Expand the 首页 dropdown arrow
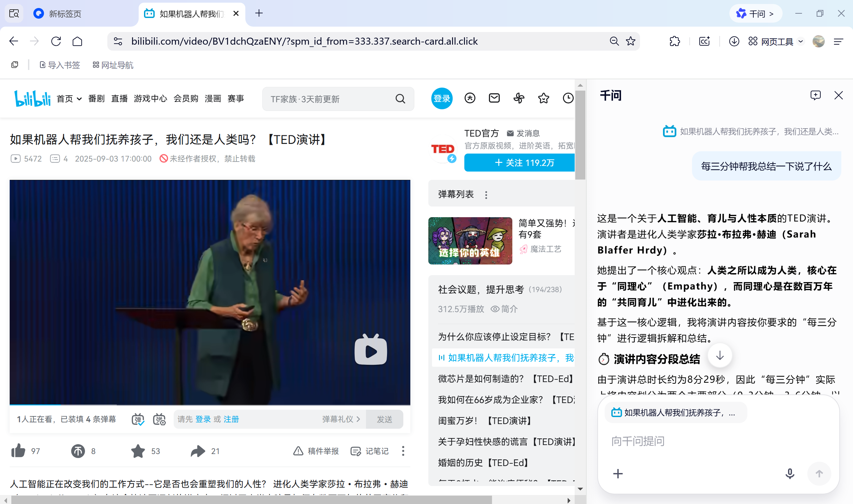853x504 pixels. coord(79,99)
